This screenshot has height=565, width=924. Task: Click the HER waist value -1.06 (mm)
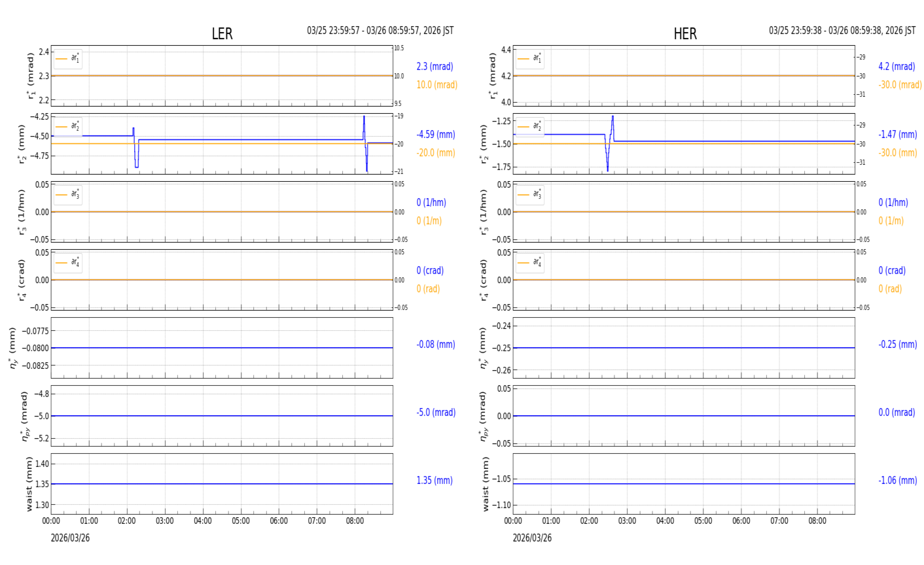[x=897, y=481]
